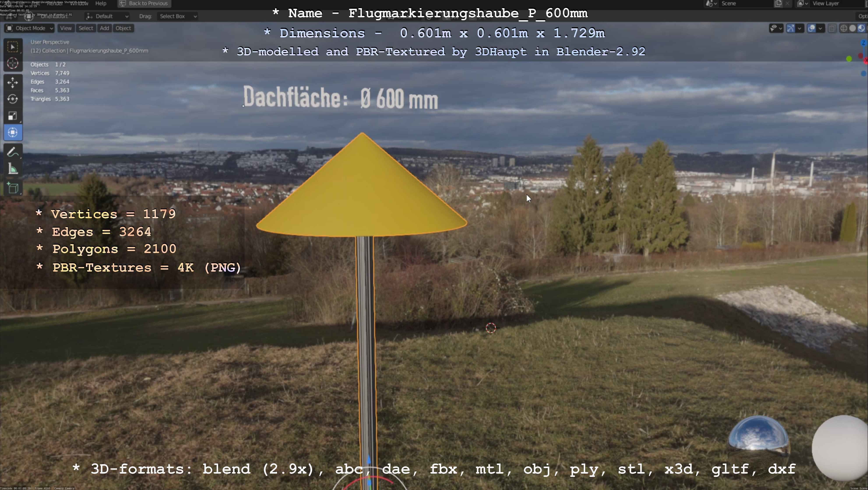Open the Help menu

(101, 3)
